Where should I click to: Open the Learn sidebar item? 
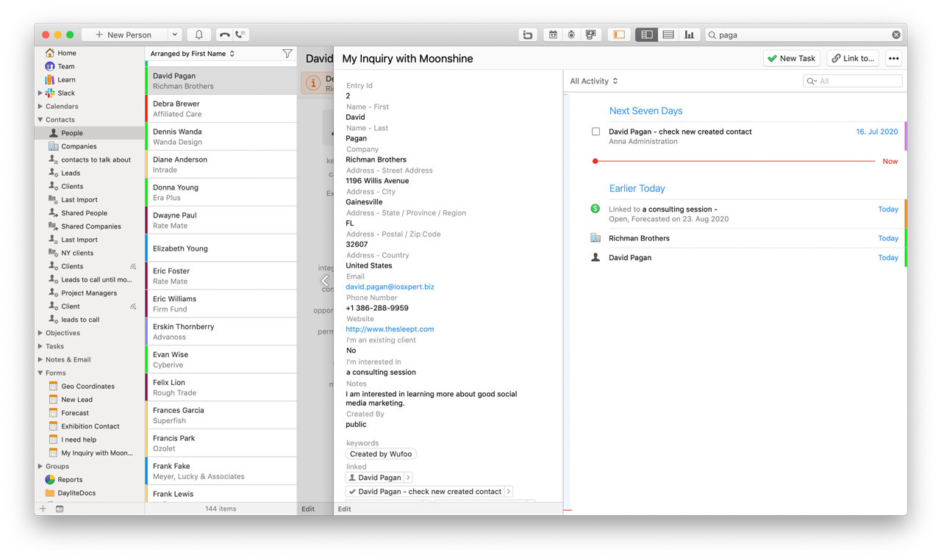(x=66, y=79)
